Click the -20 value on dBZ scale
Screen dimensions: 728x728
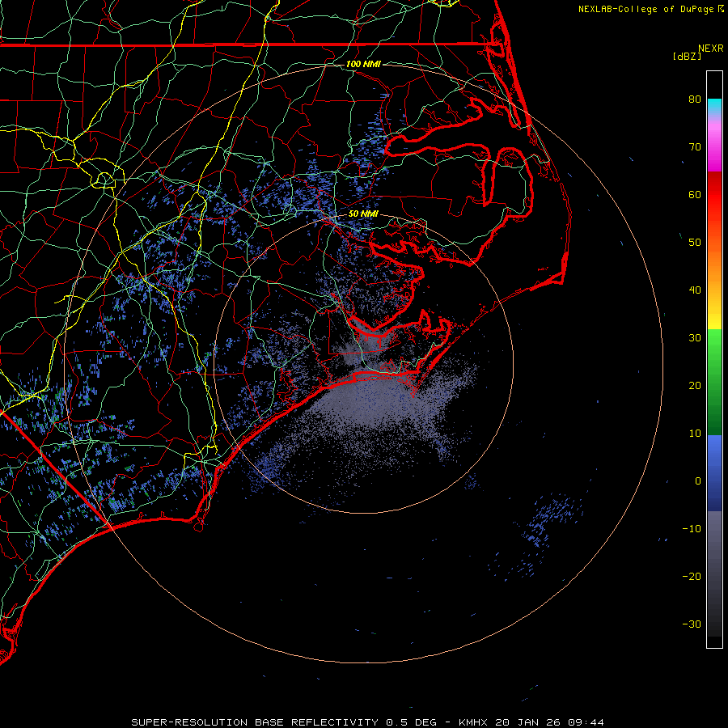pos(692,576)
